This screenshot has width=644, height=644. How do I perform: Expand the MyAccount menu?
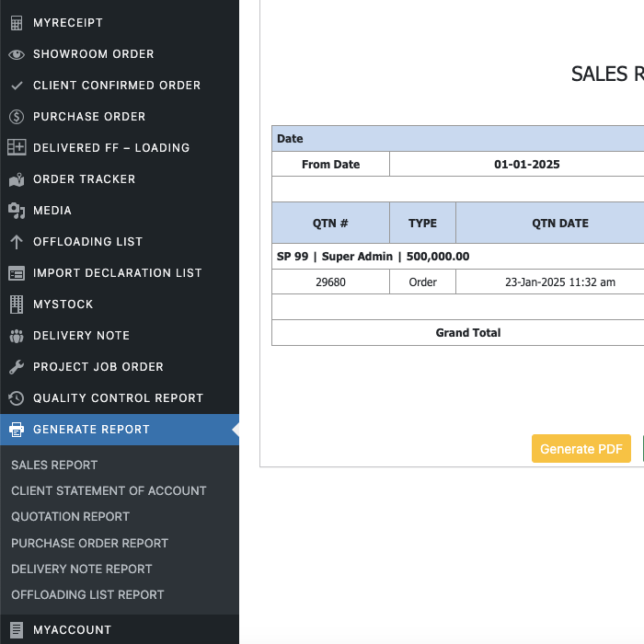72,630
